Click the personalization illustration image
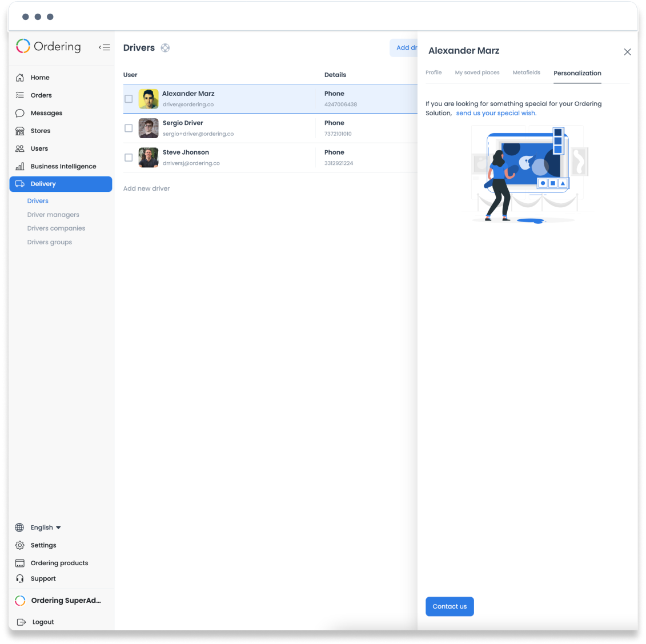The height and width of the screenshot is (644, 646). [x=530, y=175]
